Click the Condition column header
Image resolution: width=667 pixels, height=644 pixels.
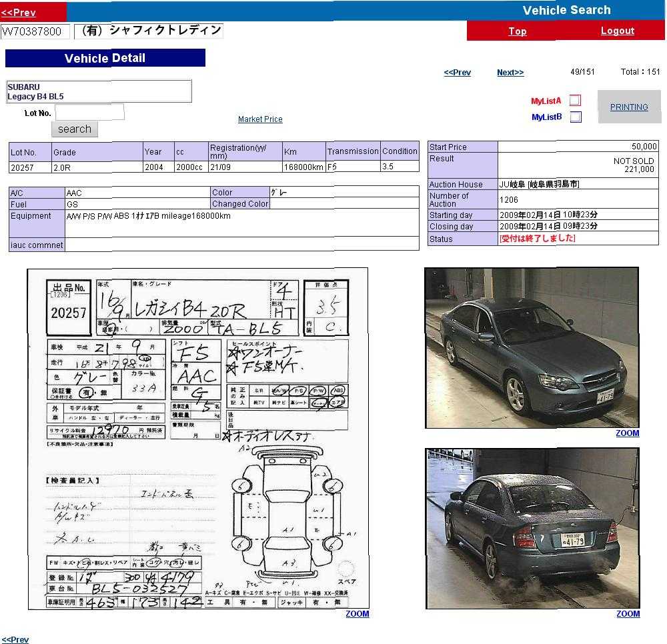pyautogui.click(x=400, y=151)
